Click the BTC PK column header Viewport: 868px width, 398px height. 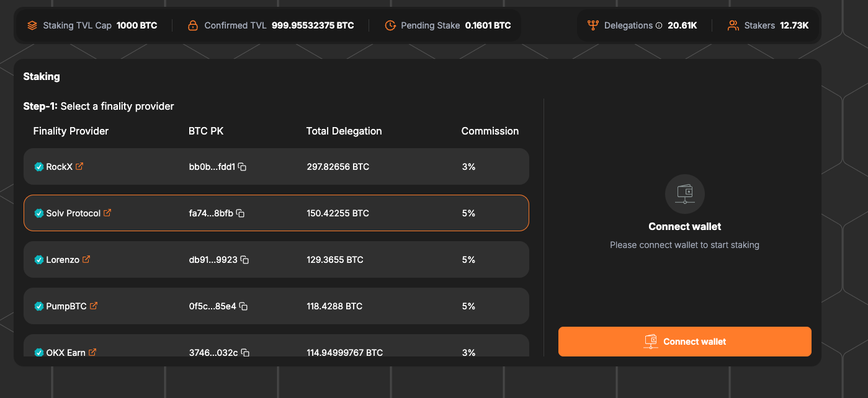tap(206, 131)
